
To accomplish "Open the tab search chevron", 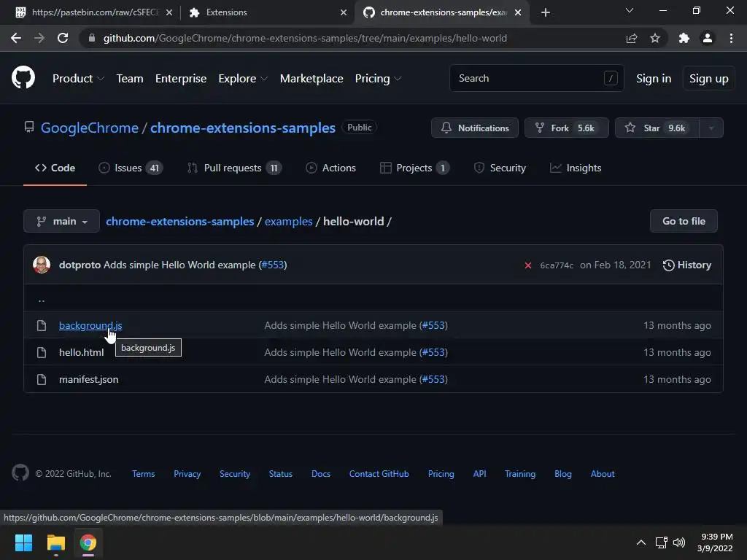I will 630,10.
